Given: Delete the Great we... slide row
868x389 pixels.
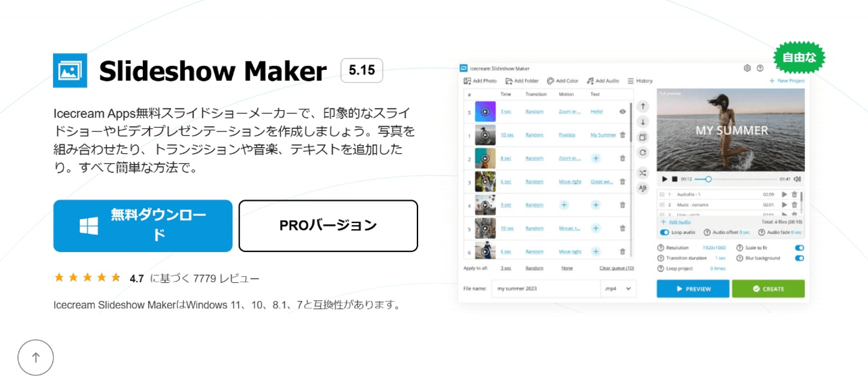Looking at the screenshot, I should [622, 182].
